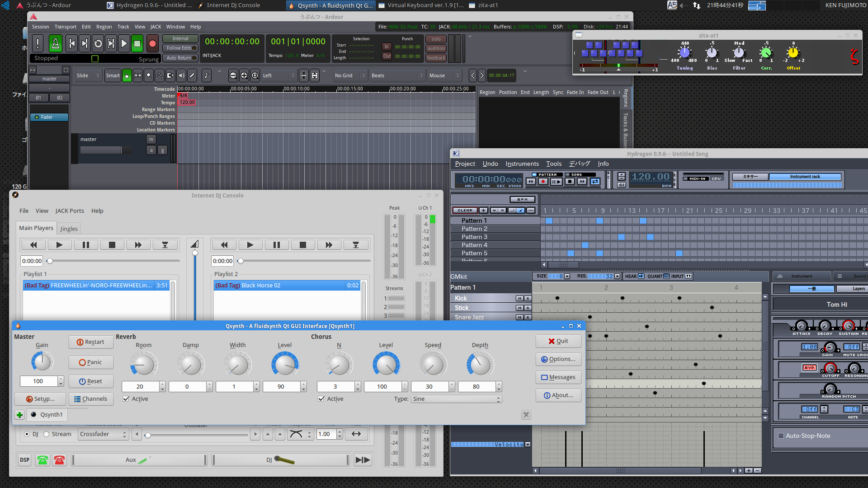Open Ardour Session menu
The width and height of the screenshot is (868, 488).
point(40,27)
